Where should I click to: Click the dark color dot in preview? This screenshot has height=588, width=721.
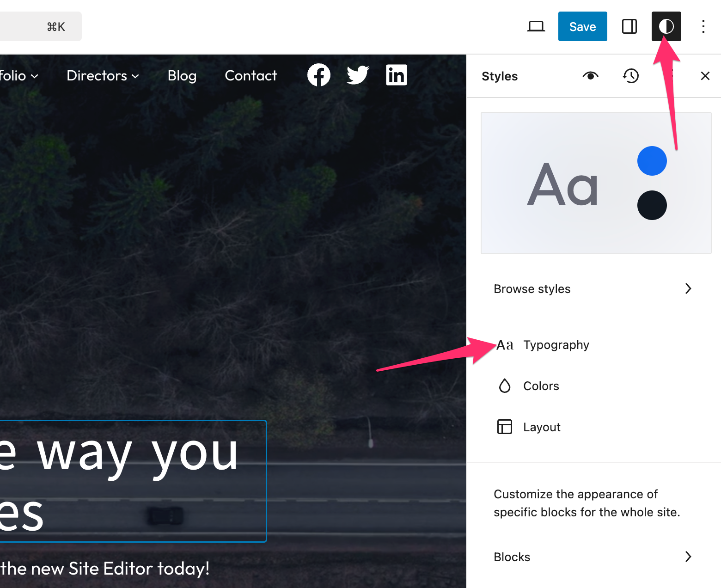click(x=652, y=205)
